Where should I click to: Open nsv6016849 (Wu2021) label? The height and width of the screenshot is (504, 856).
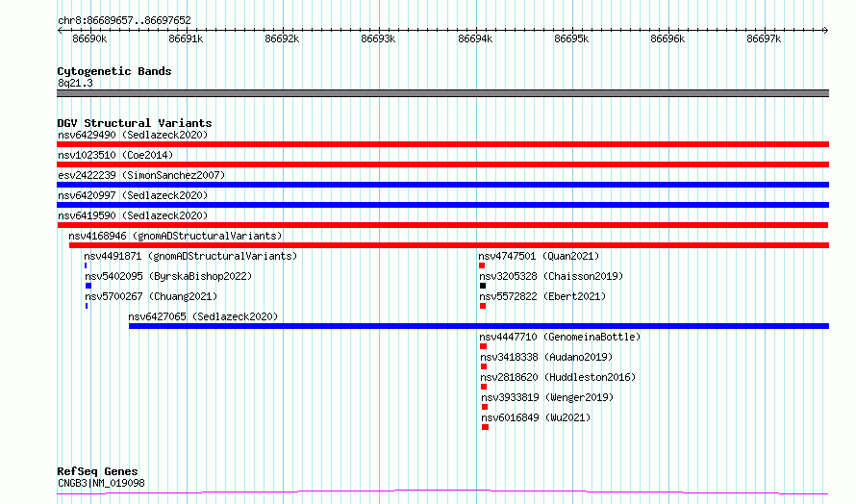coord(536,417)
